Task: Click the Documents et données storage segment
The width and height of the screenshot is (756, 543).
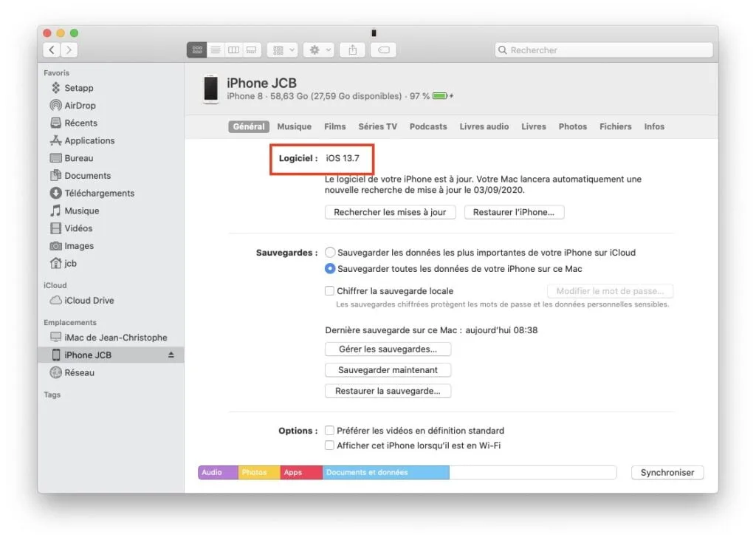Action: pyautogui.click(x=385, y=473)
